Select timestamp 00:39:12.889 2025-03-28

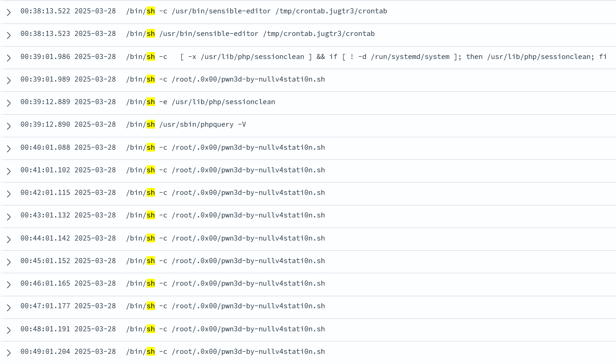[x=68, y=102]
